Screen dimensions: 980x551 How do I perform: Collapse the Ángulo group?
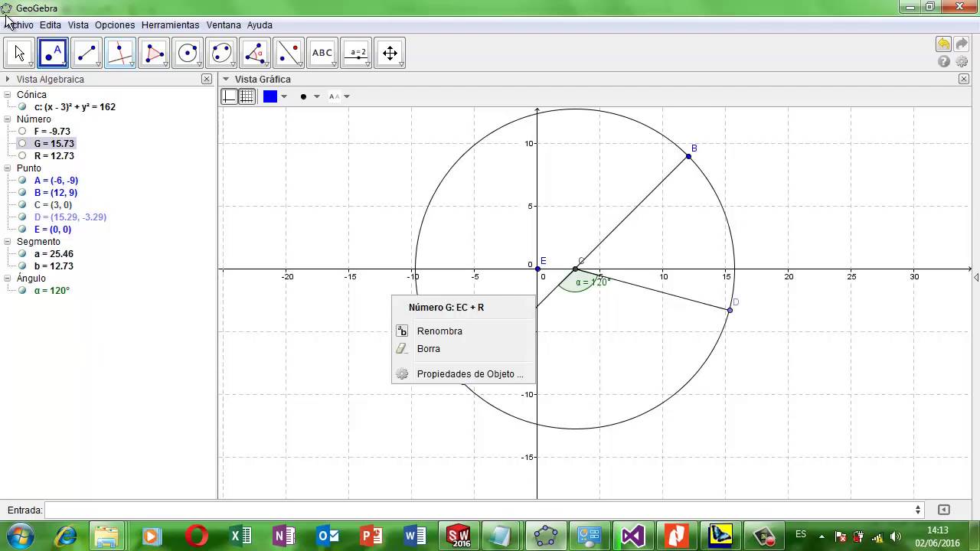[8, 279]
